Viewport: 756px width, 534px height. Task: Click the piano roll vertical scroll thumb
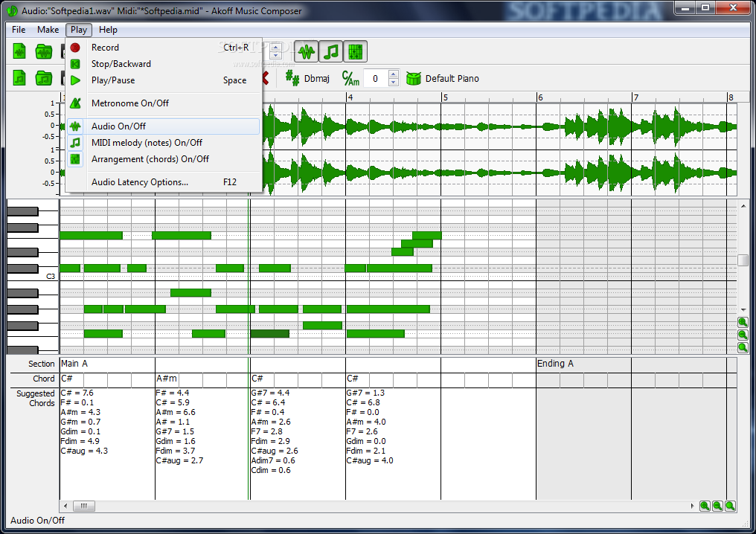pyautogui.click(x=743, y=260)
